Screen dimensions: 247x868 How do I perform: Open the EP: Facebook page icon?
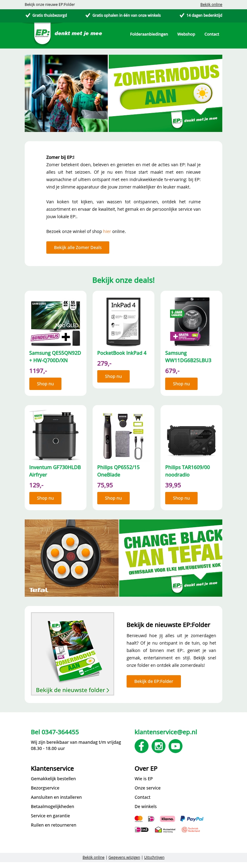click(x=141, y=746)
